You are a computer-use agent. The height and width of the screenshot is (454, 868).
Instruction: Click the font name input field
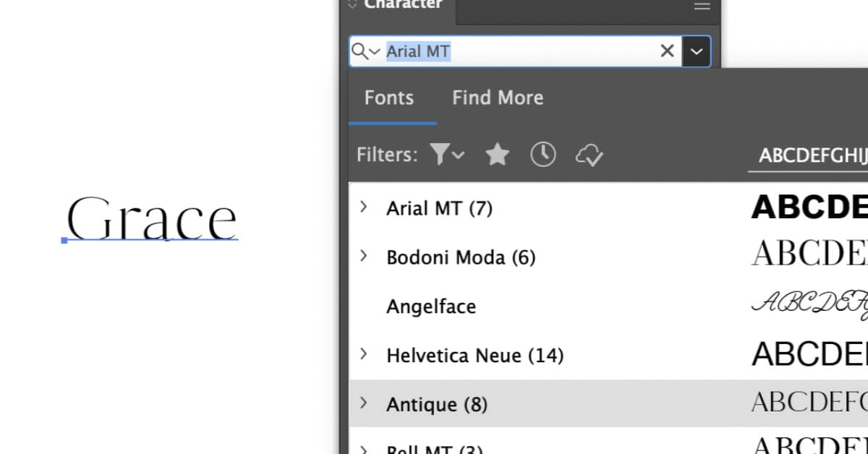(506, 51)
